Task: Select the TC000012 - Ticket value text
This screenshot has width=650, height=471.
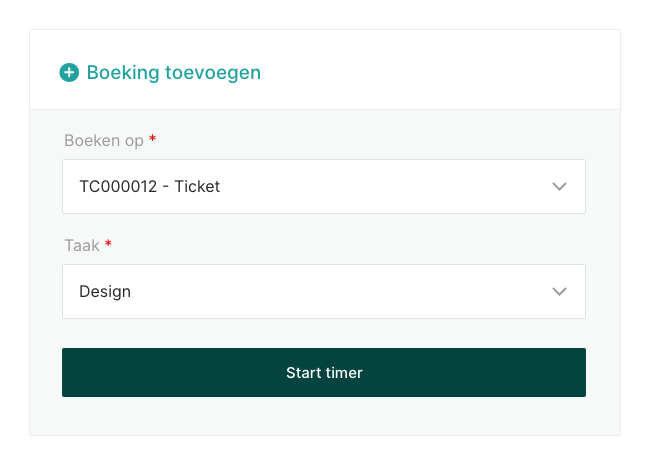Action: point(149,186)
